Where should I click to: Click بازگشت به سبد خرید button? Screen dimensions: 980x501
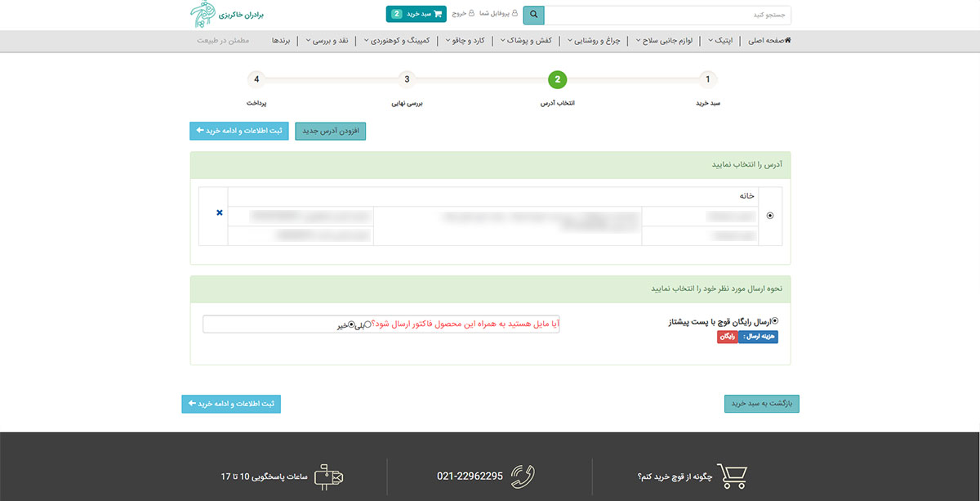(x=761, y=404)
